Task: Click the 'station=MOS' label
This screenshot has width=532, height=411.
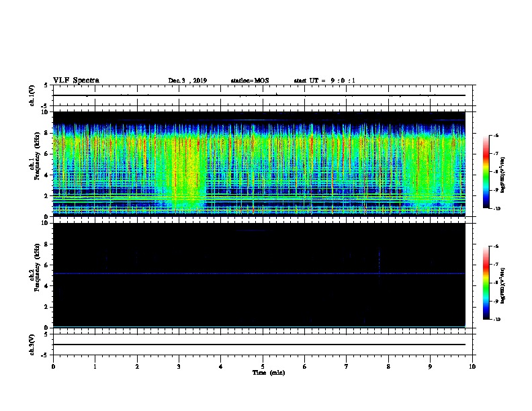Action: tap(250, 81)
